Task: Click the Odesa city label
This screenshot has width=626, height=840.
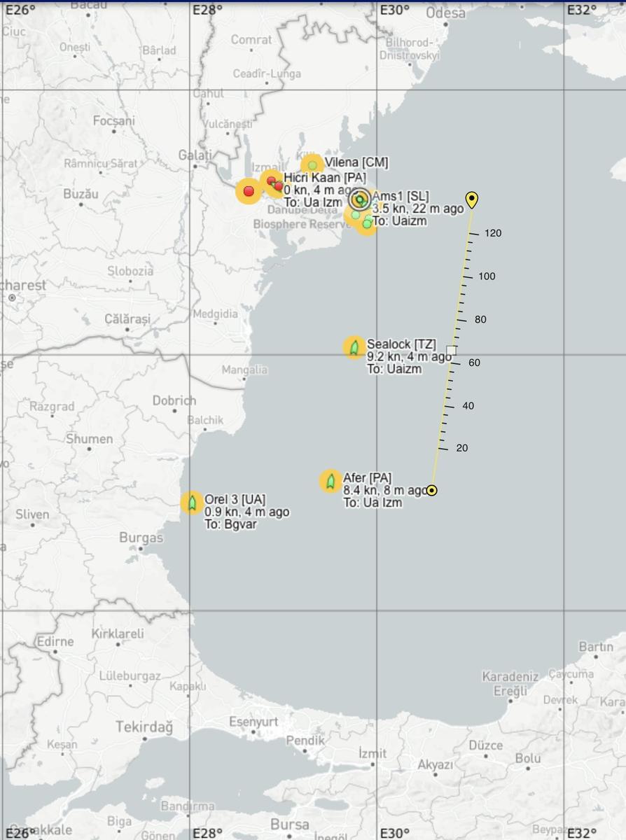Action: click(445, 13)
